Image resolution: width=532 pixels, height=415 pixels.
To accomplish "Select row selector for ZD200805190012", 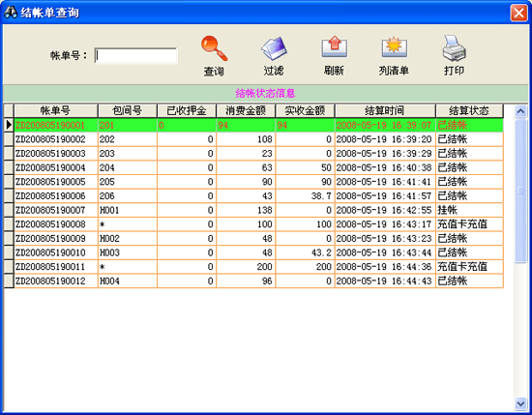I will click(x=9, y=281).
